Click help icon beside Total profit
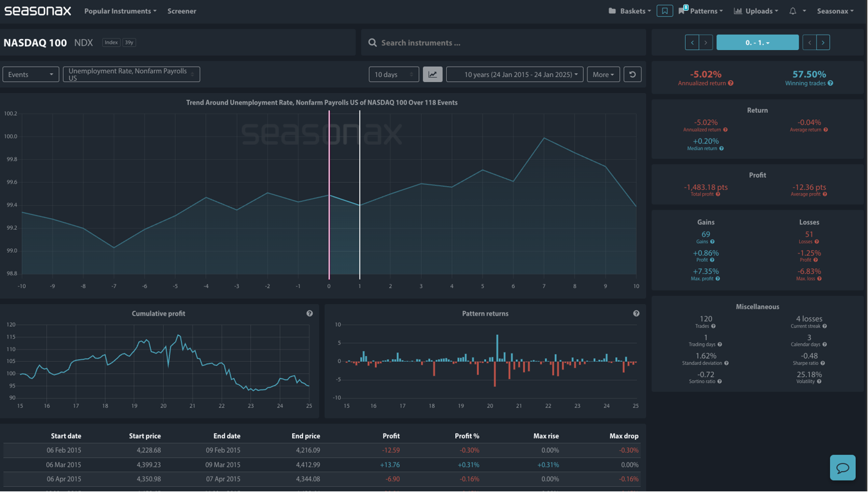This screenshot has height=492, width=868. pyautogui.click(x=718, y=194)
